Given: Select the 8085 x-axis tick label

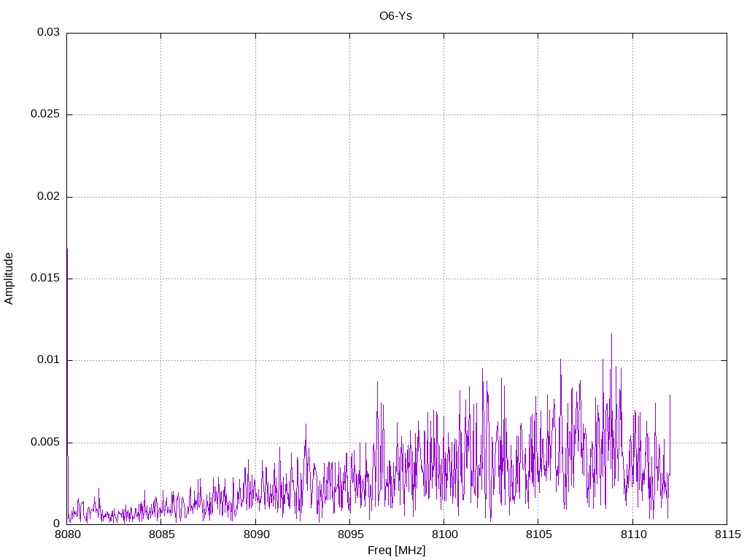Looking at the screenshot, I should tap(161, 535).
